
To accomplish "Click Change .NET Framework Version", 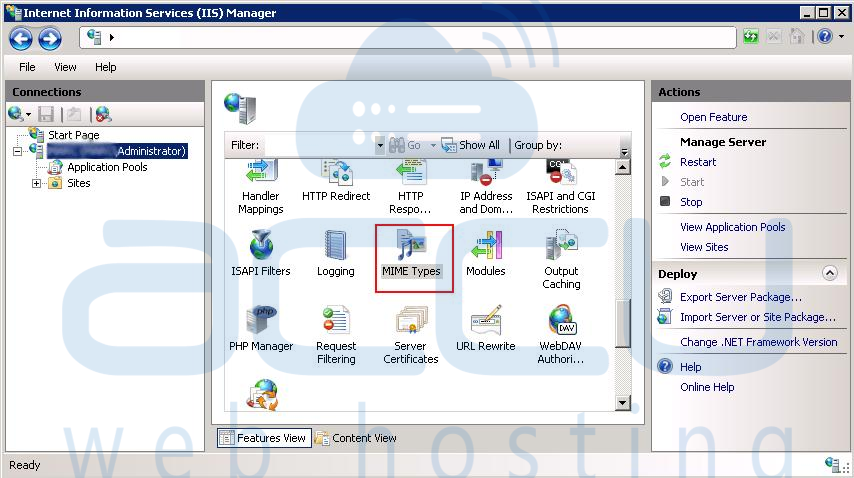I will pos(759,342).
